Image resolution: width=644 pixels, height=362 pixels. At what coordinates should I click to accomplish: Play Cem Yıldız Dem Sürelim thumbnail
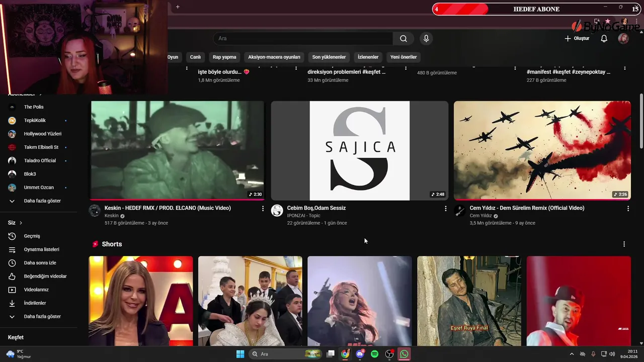coord(542,150)
